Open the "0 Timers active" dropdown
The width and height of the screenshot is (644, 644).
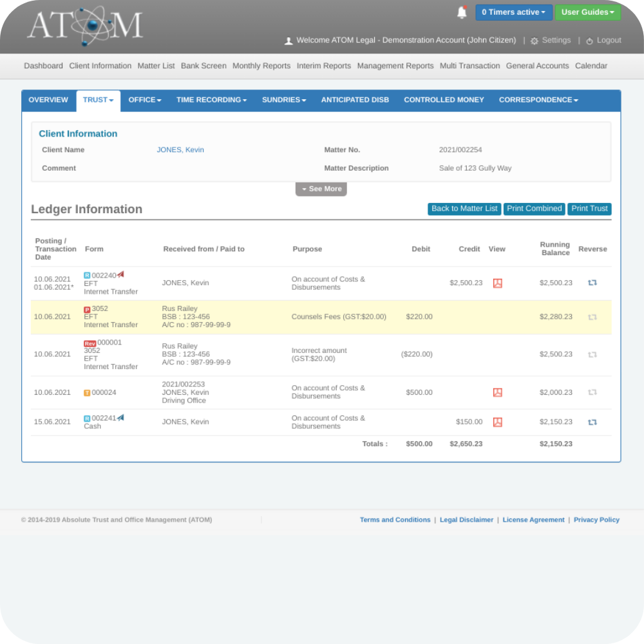[513, 12]
